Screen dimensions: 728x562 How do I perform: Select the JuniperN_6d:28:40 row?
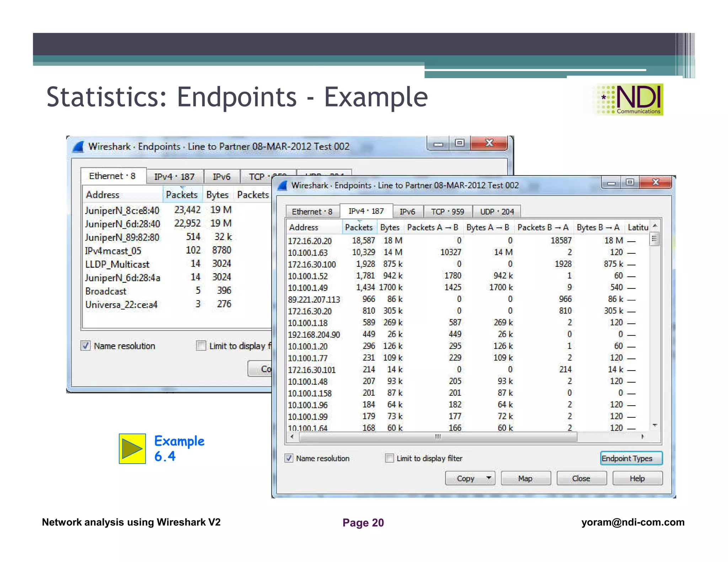[x=177, y=223]
